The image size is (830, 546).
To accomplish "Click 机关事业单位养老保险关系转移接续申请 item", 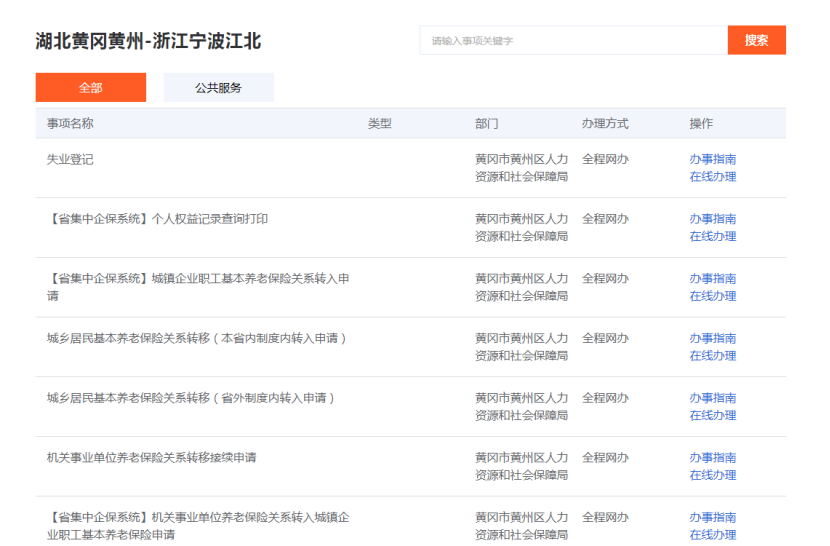I will pos(151,458).
